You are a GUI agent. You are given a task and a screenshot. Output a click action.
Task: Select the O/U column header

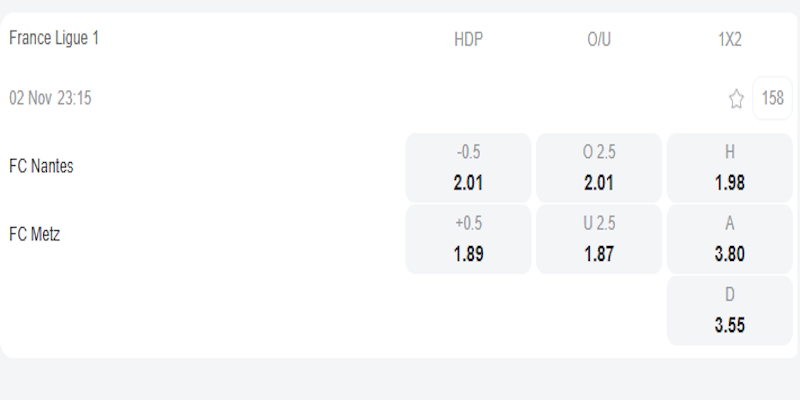tap(599, 40)
